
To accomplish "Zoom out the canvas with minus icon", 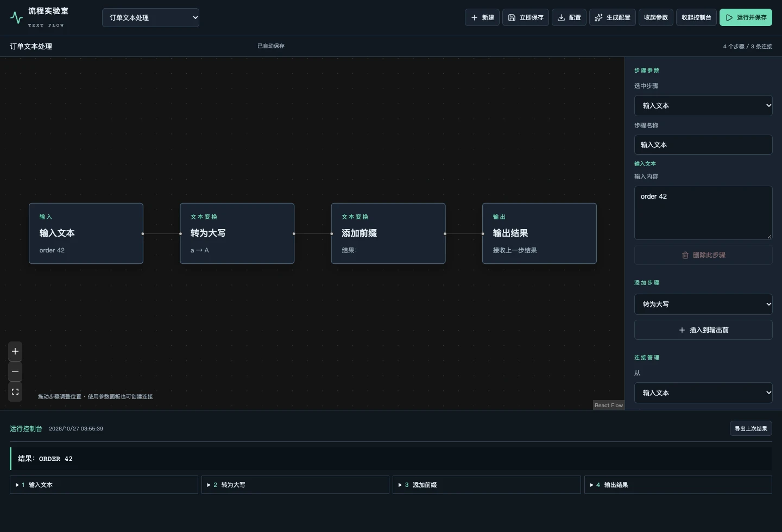I will pyautogui.click(x=15, y=371).
